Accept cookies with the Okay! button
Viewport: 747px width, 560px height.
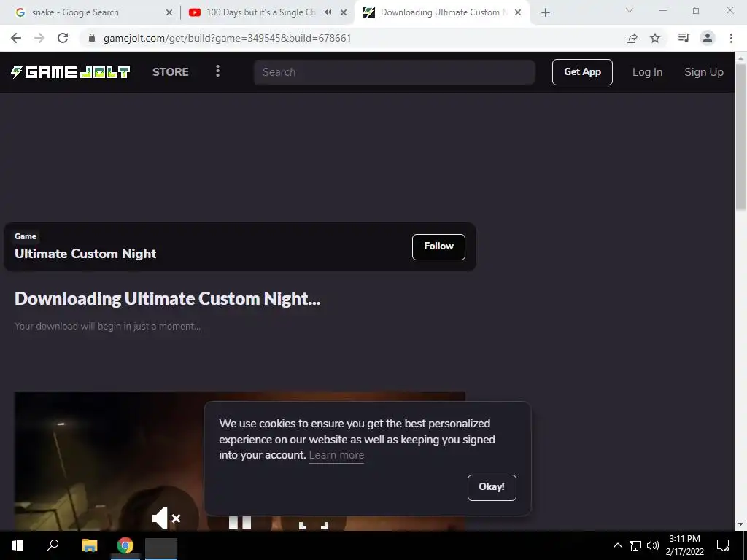[492, 488]
